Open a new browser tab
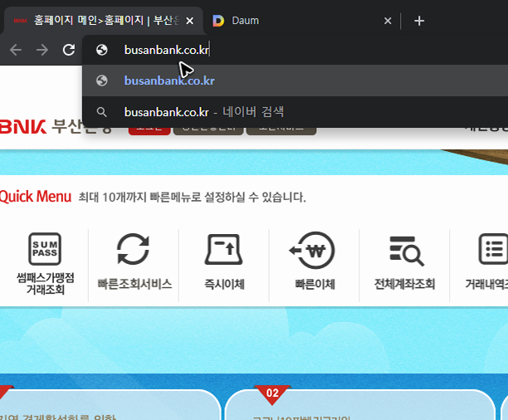The width and height of the screenshot is (508, 420). 419,21
